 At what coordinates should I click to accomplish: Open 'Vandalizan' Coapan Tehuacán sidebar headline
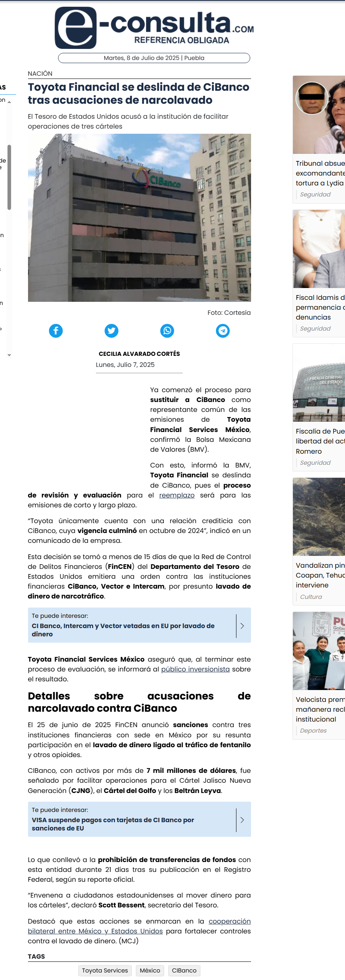point(320,575)
